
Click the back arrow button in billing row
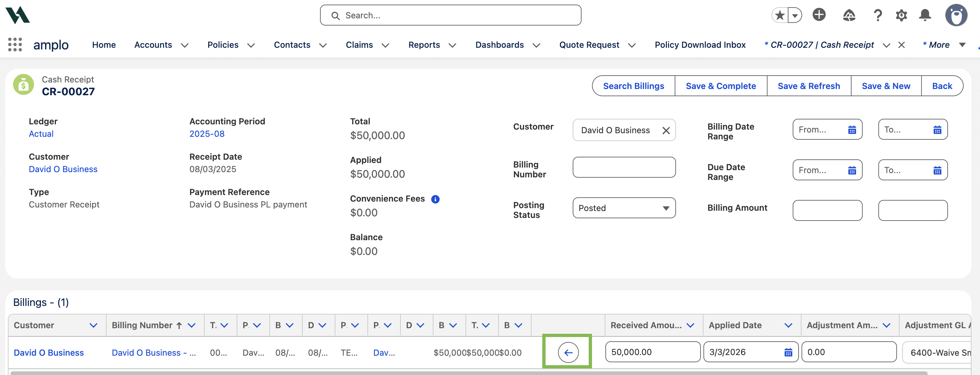[568, 352]
